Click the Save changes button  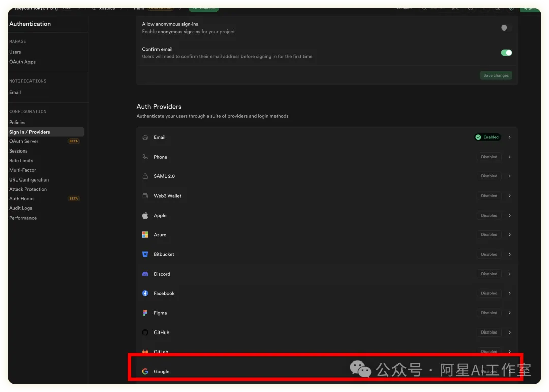tap(496, 75)
